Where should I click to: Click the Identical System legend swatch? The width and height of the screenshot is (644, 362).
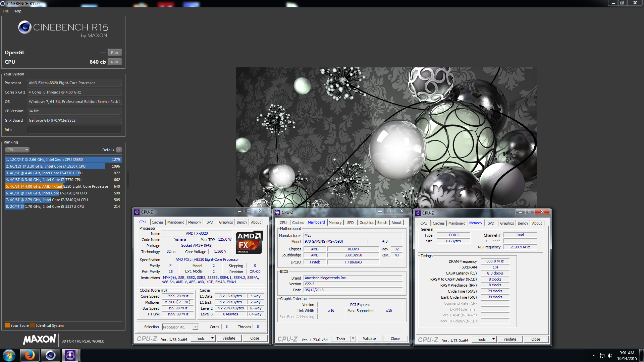tap(33, 325)
